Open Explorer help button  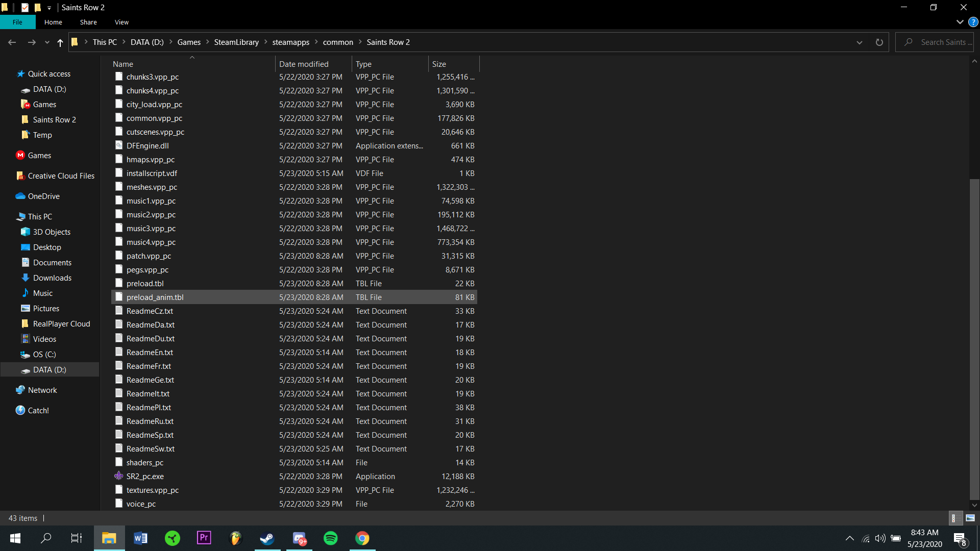point(973,22)
